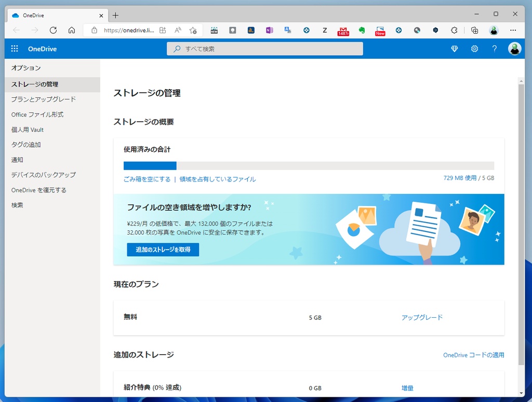532x402 pixels.
Task: Select ストレージの管理 in the sidebar
Action: (x=52, y=84)
